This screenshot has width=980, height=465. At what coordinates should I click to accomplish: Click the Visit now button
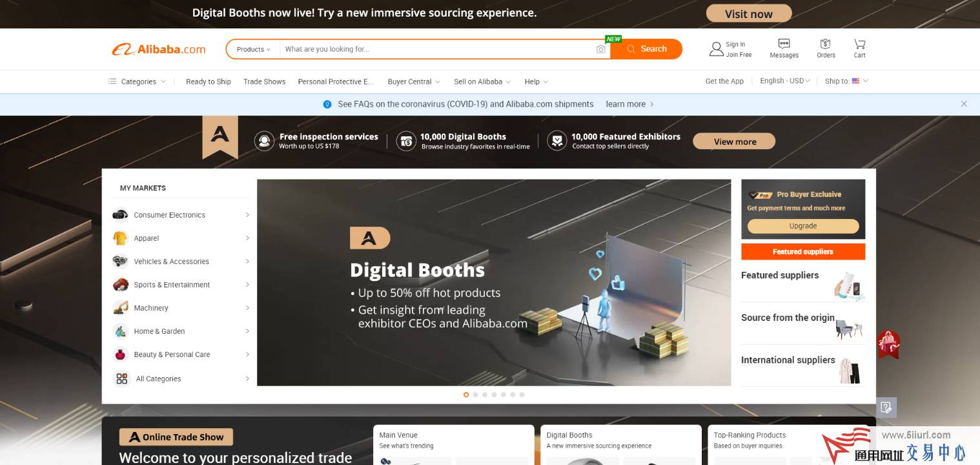pyautogui.click(x=749, y=14)
